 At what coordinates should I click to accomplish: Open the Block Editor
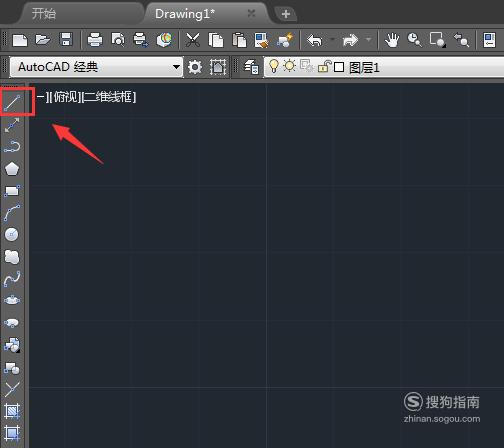[285, 40]
